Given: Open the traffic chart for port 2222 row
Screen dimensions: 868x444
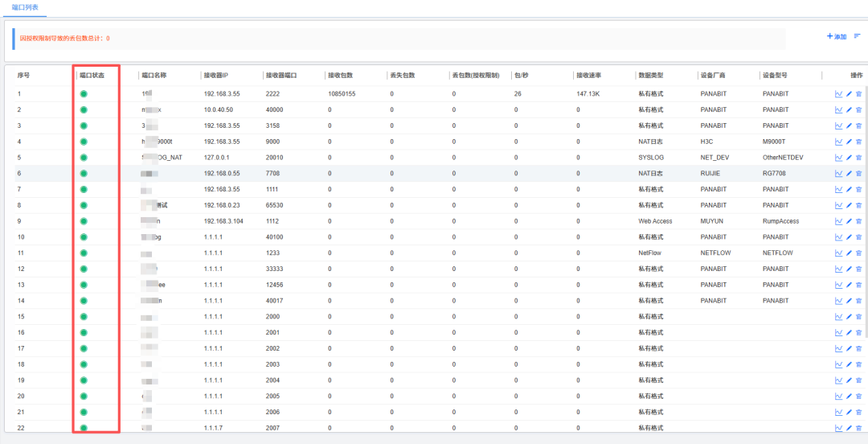Looking at the screenshot, I should point(838,94).
